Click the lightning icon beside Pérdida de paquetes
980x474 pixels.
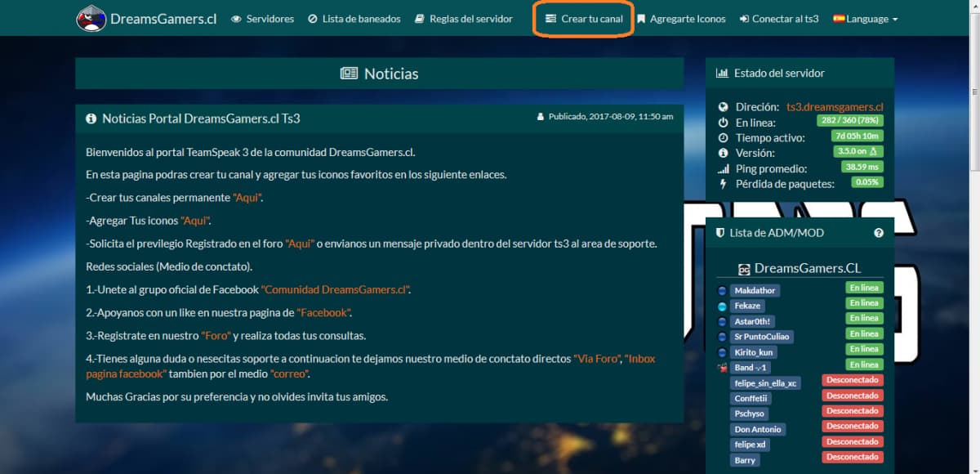click(723, 184)
